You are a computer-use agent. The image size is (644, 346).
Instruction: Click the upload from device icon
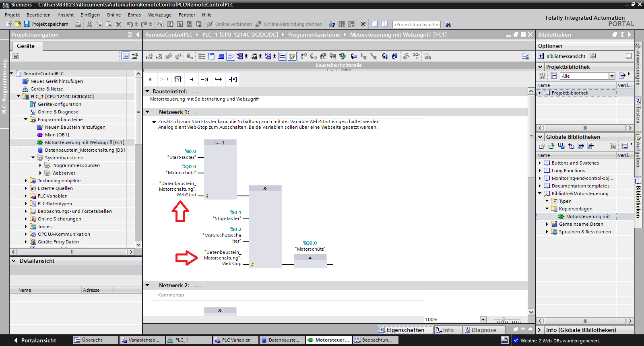pos(180,24)
